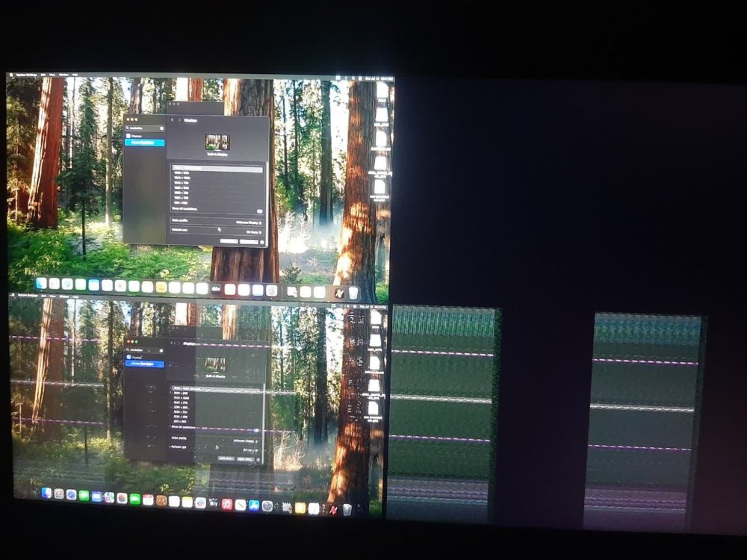
Task: Open App Store in the lower screen's dock
Action: [254, 505]
